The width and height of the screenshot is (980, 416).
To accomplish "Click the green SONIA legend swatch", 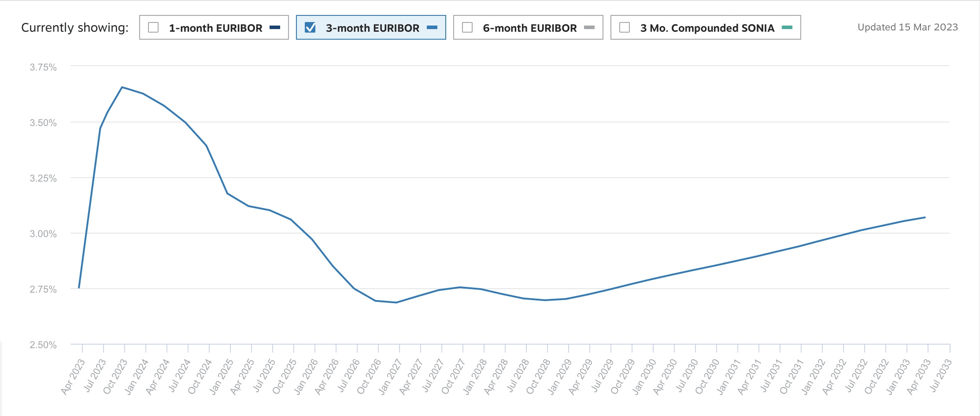I will point(787,27).
